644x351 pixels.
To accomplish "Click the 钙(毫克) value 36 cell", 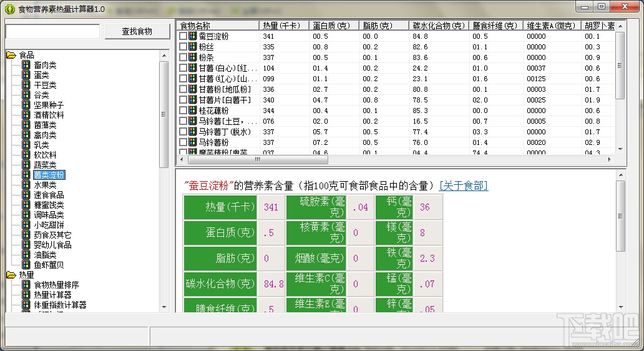I will coord(427,207).
